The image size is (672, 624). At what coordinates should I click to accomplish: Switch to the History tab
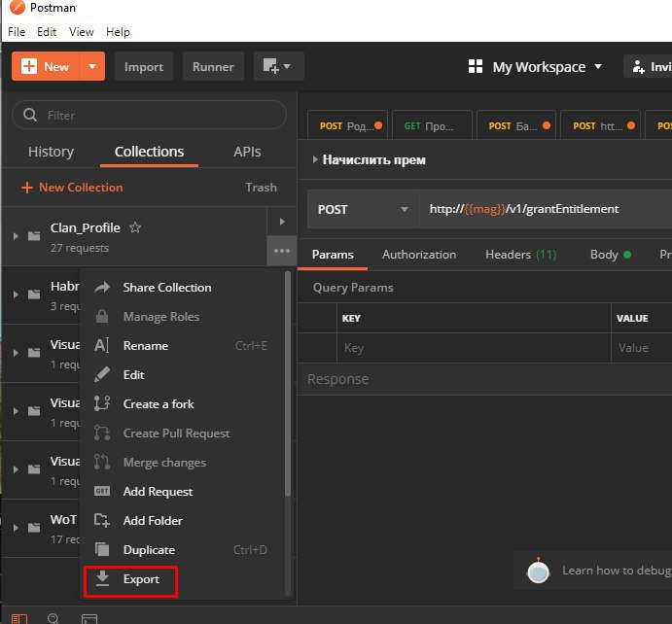click(51, 152)
